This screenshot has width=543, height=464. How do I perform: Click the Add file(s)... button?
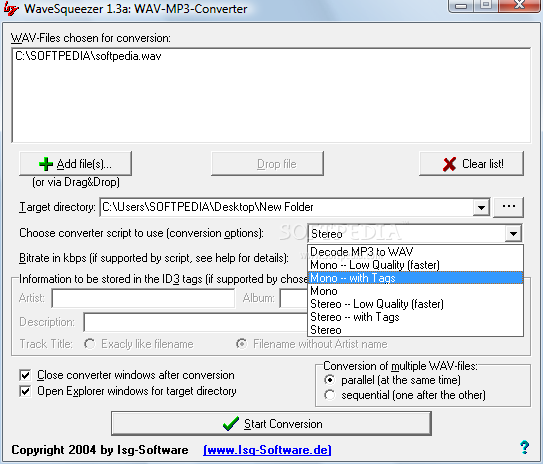click(75, 164)
